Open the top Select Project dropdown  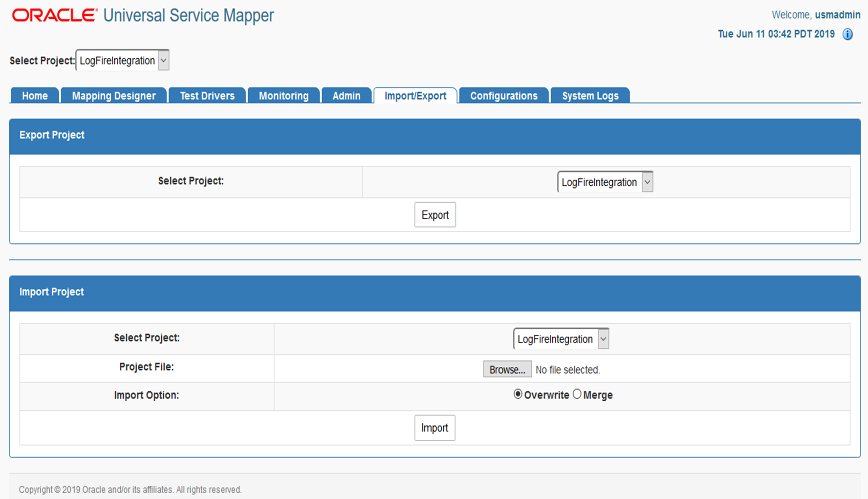pyautogui.click(x=123, y=60)
